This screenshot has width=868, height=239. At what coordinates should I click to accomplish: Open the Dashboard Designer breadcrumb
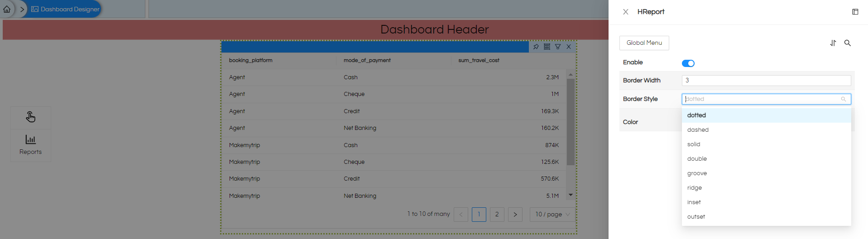point(65,9)
